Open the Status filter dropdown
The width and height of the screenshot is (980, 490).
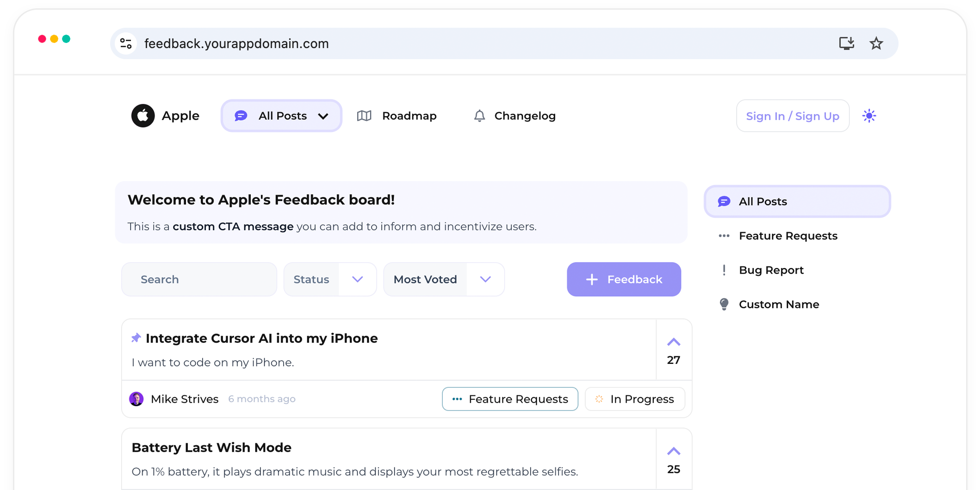click(330, 279)
